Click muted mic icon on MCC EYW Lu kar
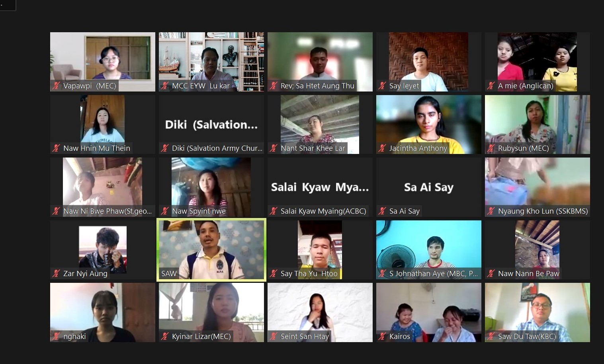 (165, 86)
